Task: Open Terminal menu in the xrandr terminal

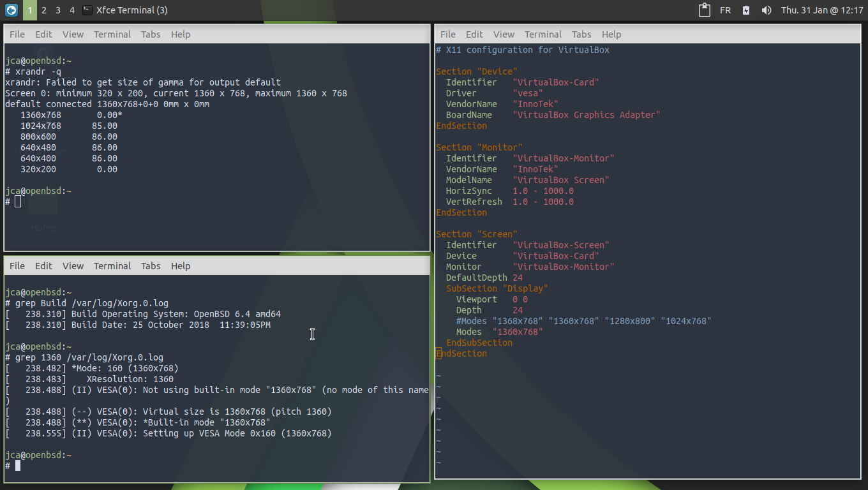Action: point(112,34)
